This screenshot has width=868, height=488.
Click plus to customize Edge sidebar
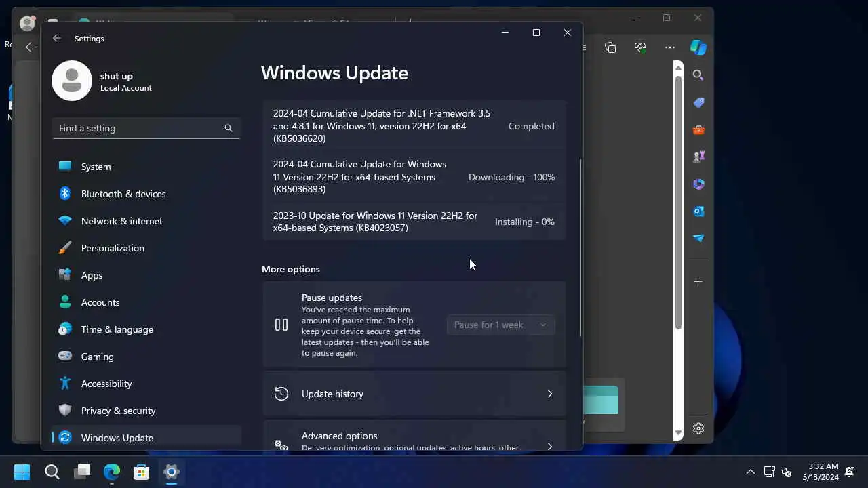point(698,281)
